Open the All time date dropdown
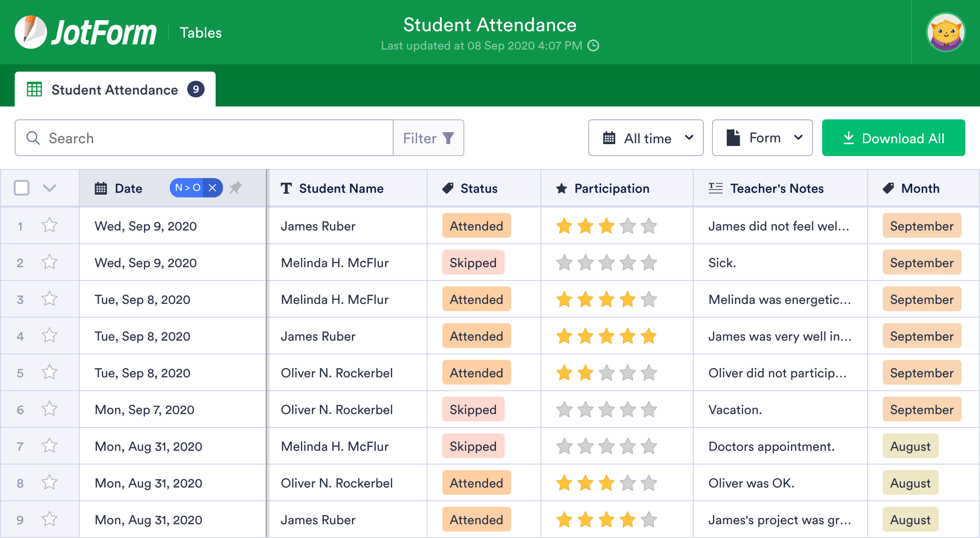 pos(646,138)
